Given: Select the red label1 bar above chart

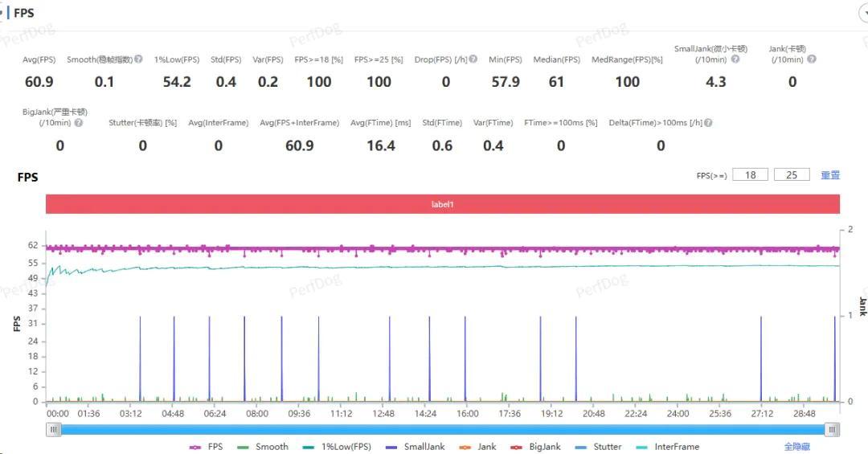Looking at the screenshot, I should point(443,204).
